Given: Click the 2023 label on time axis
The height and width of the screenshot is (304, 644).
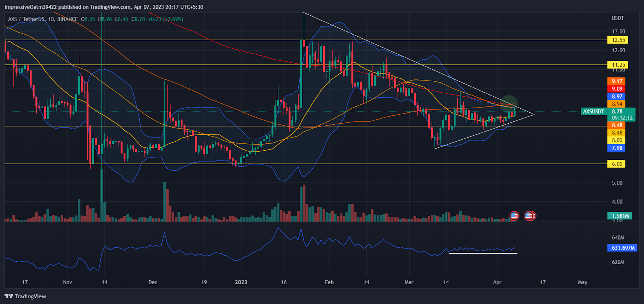Looking at the screenshot, I should (x=241, y=282).
